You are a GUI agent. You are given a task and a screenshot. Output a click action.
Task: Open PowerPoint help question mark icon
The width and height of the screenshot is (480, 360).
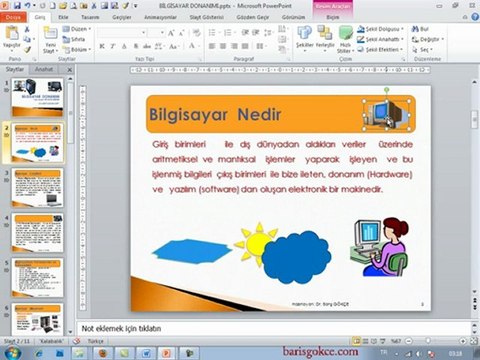475,17
